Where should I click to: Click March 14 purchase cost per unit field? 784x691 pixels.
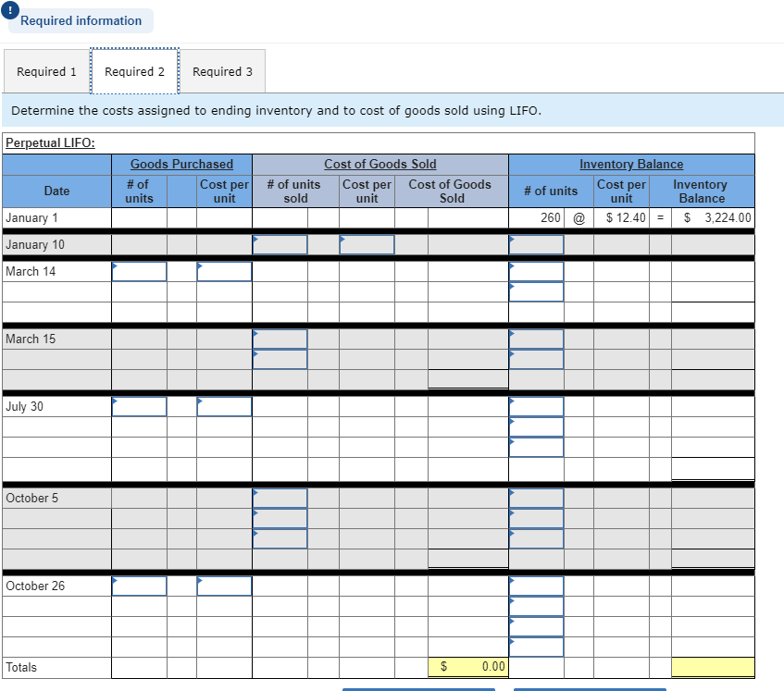coord(225,272)
